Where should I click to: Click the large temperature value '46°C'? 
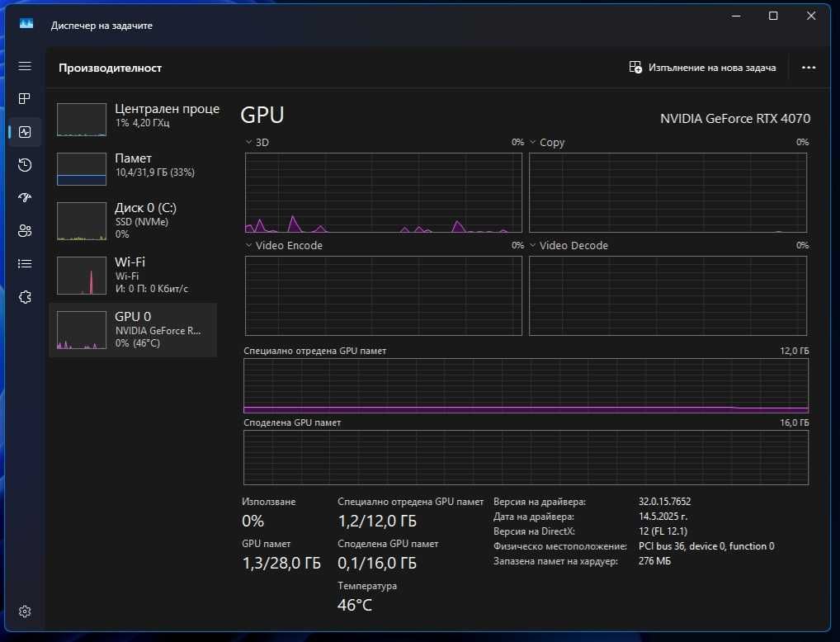pos(355,605)
